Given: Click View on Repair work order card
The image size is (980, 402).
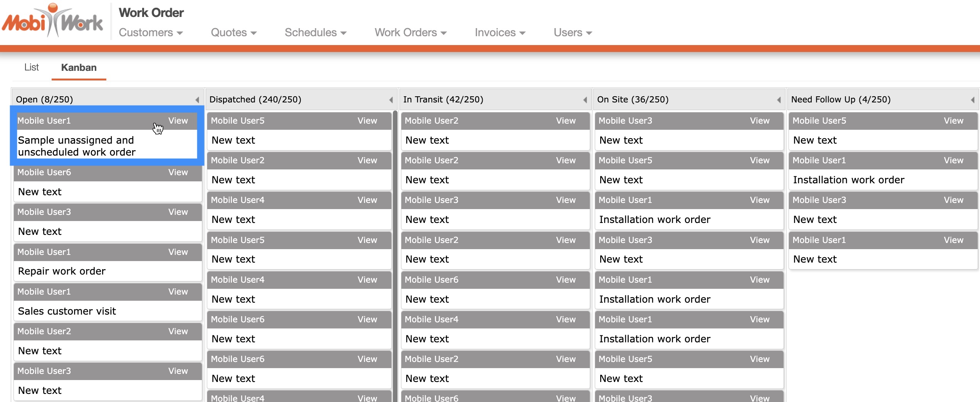Looking at the screenshot, I should pos(178,252).
